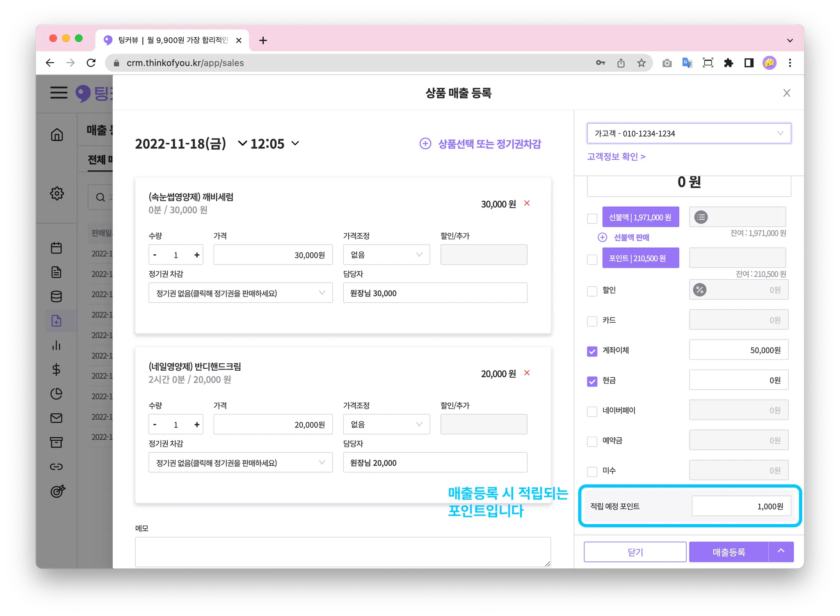Uncheck the 계좌이체 checkbox
840x616 pixels.
pyautogui.click(x=592, y=351)
